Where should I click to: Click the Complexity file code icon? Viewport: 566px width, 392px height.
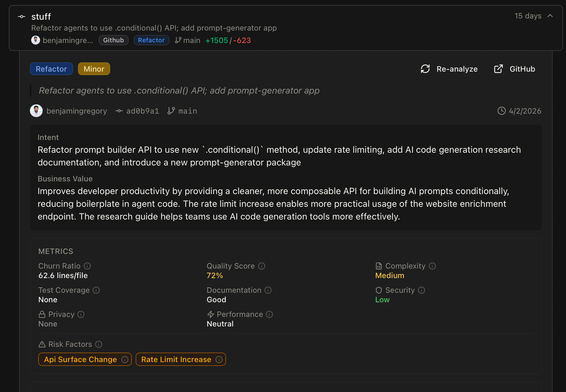[x=379, y=266]
